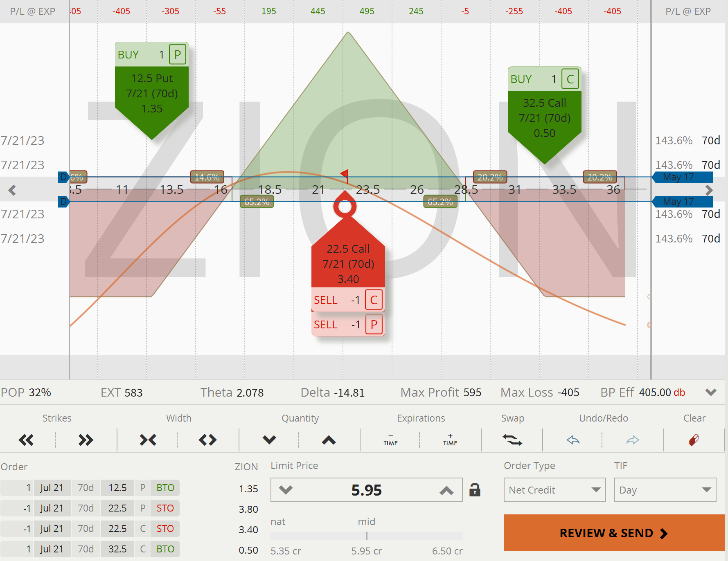The image size is (728, 561).
Task: Open the TIF Day dropdown
Action: pyautogui.click(x=665, y=490)
